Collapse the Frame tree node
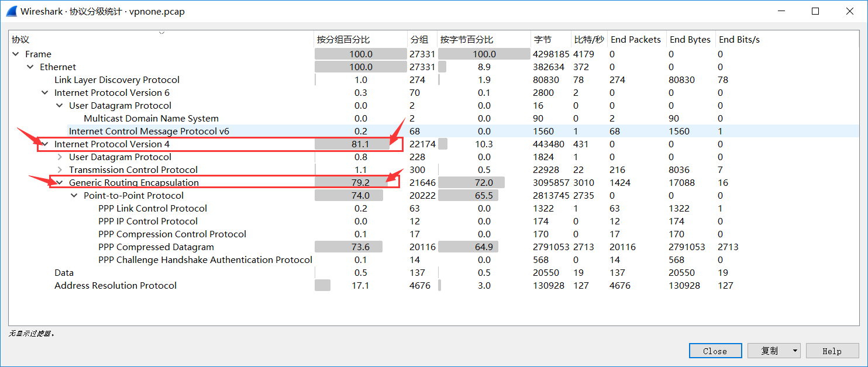 pyautogui.click(x=16, y=54)
